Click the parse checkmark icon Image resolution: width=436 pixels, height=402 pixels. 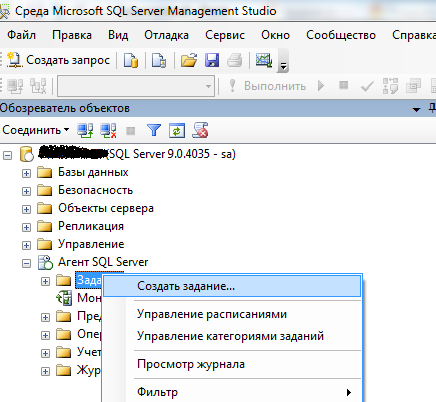click(367, 86)
